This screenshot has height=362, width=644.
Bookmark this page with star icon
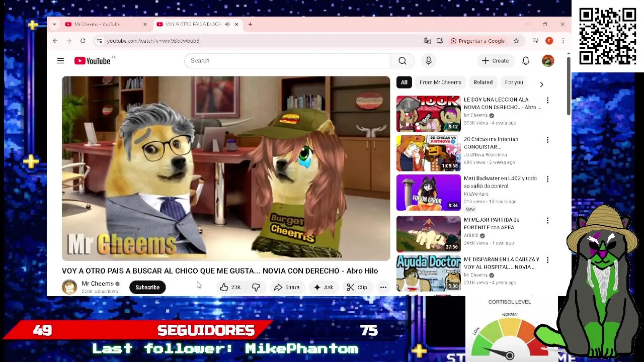516,41
